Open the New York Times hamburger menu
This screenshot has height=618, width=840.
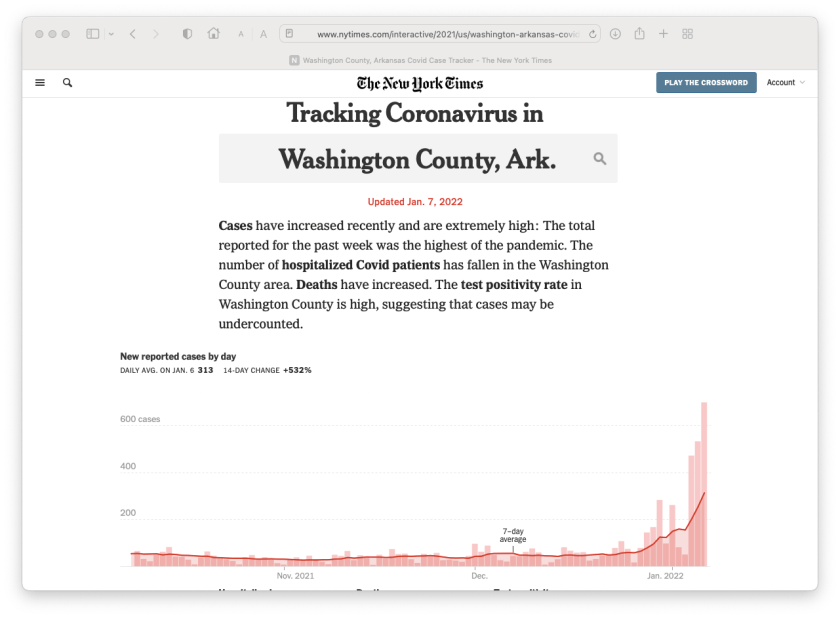coord(40,82)
